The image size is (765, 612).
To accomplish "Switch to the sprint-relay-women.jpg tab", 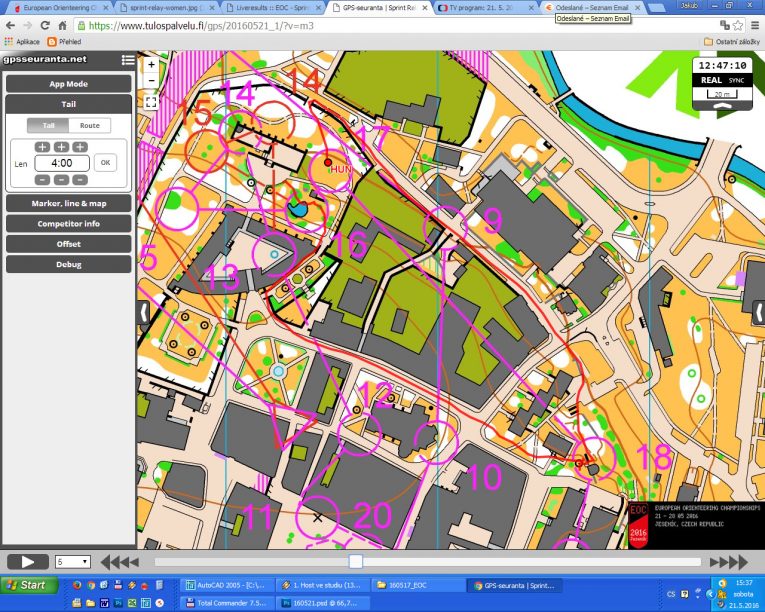I will (167, 8).
